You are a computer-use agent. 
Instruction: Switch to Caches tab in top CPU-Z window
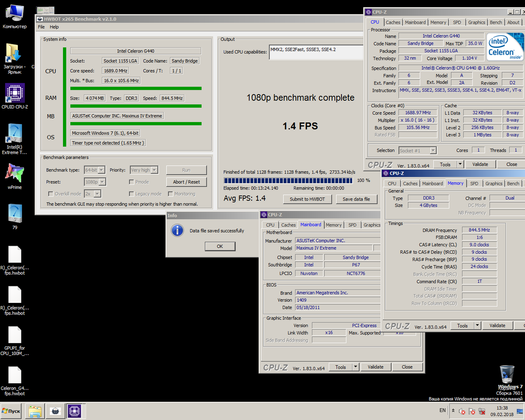click(393, 23)
